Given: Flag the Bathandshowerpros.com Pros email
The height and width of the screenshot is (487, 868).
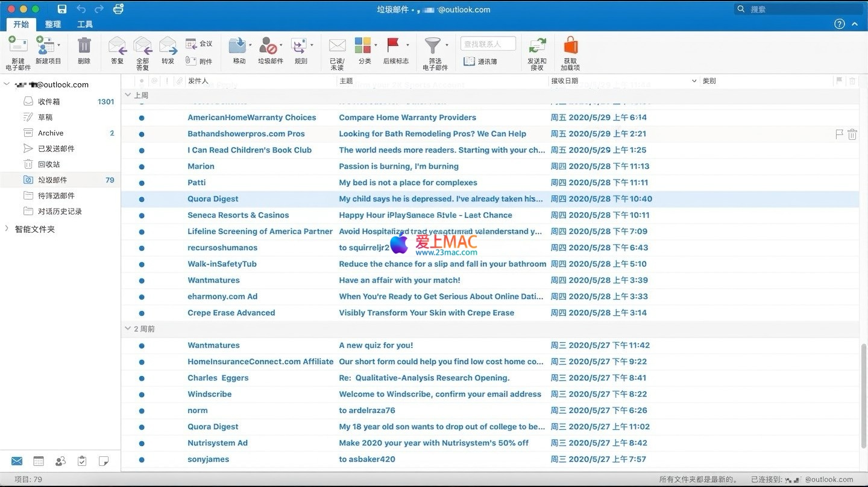Looking at the screenshot, I should coord(838,134).
